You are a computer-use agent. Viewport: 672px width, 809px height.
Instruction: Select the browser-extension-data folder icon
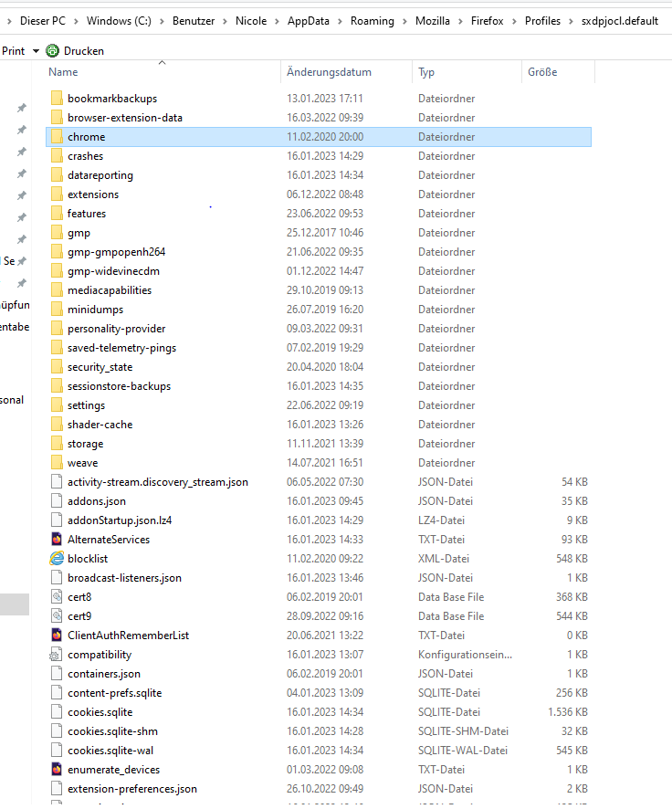click(x=57, y=117)
